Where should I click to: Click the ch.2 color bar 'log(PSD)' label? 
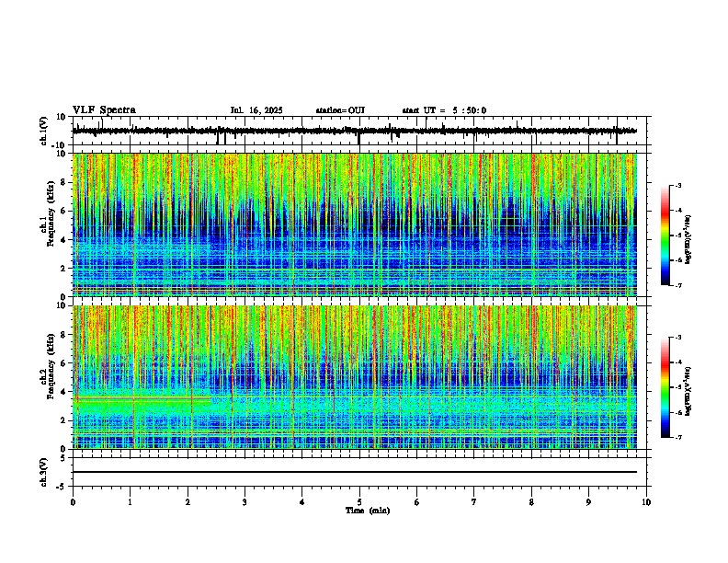click(x=688, y=391)
